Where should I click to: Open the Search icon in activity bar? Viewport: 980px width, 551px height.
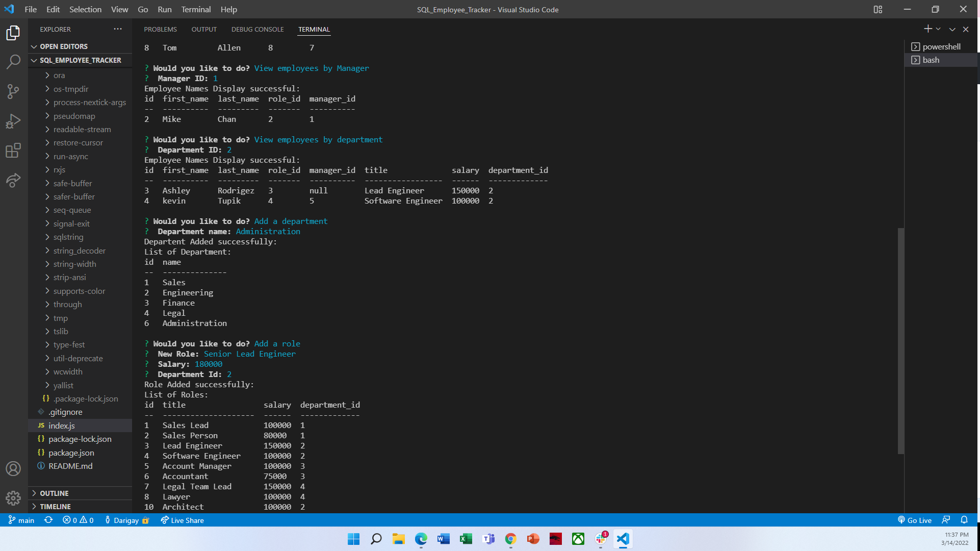pos(13,61)
